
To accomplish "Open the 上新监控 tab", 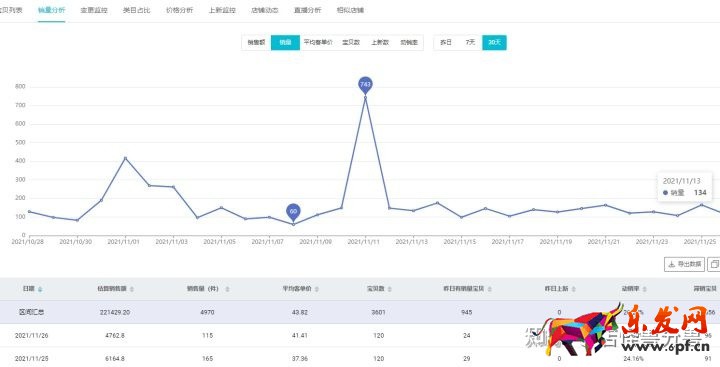I will click(x=222, y=10).
